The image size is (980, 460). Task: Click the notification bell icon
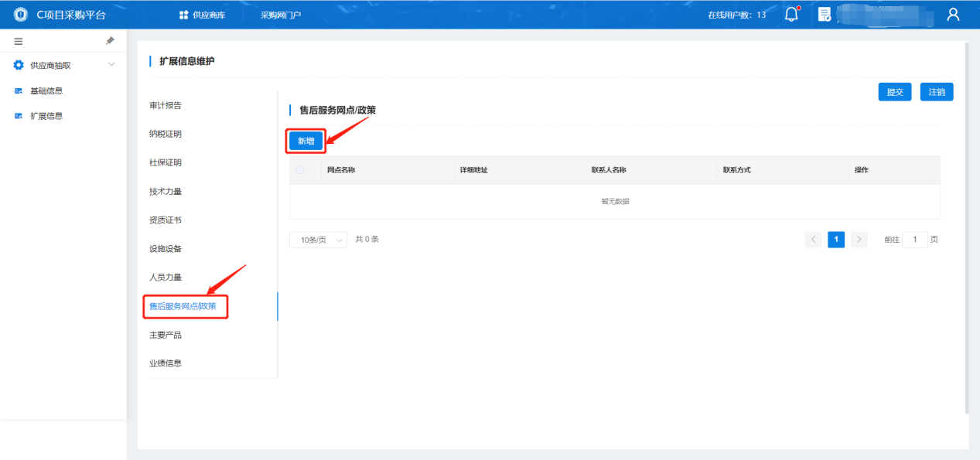tap(790, 15)
